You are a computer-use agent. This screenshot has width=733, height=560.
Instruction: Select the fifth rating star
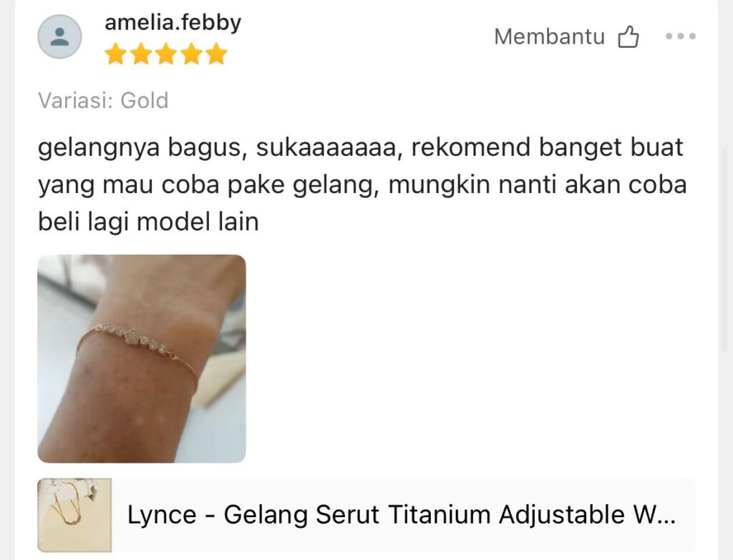[216, 54]
